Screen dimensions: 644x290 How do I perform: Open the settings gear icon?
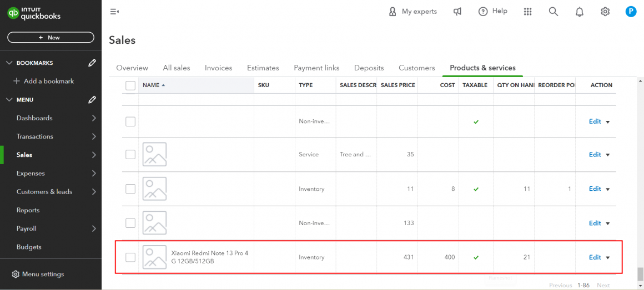click(605, 12)
